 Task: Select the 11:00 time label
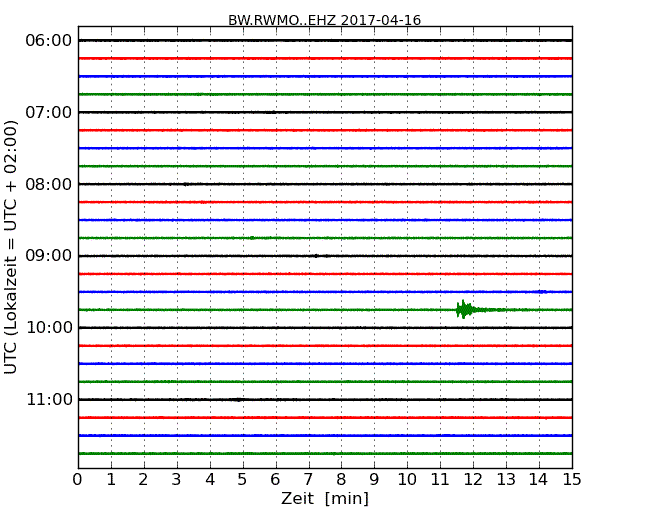coord(49,399)
